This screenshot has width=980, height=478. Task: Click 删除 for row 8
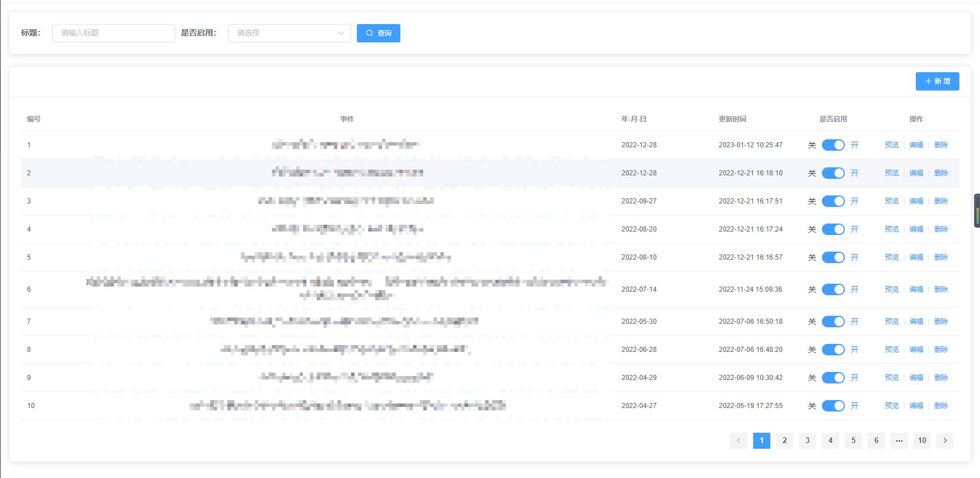pyautogui.click(x=941, y=350)
